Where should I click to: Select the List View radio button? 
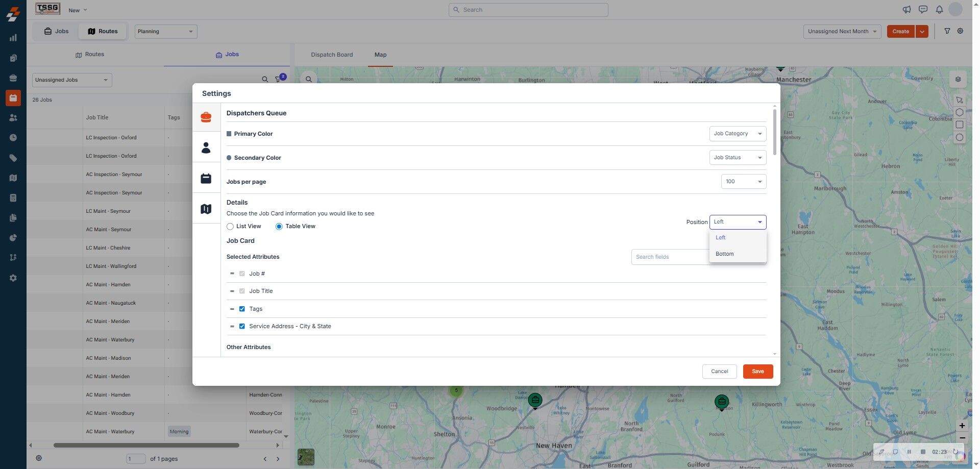pos(230,227)
